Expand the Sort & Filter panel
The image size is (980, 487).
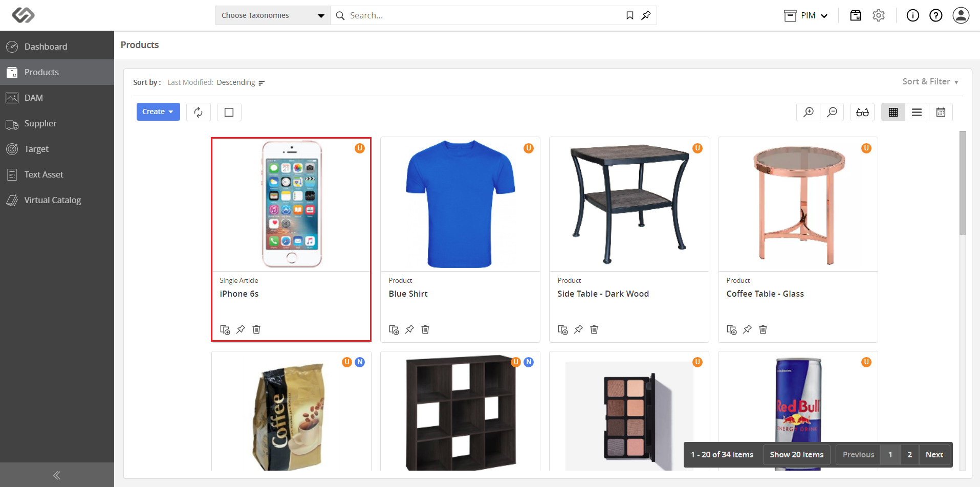(x=930, y=82)
